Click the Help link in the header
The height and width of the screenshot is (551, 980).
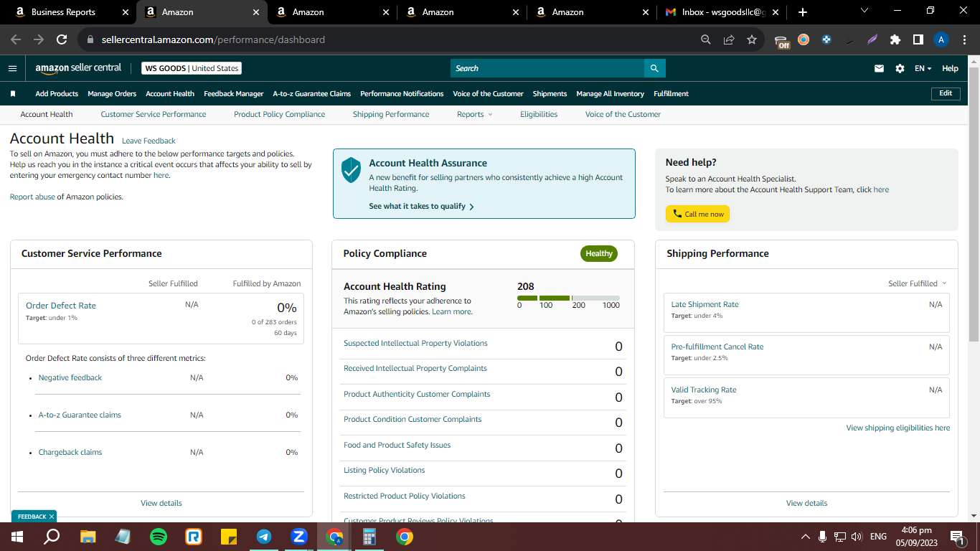point(950,68)
